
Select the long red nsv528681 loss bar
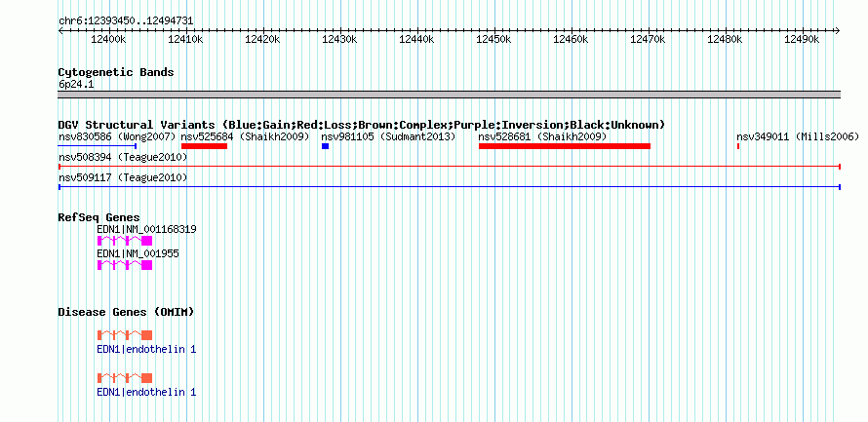[565, 146]
